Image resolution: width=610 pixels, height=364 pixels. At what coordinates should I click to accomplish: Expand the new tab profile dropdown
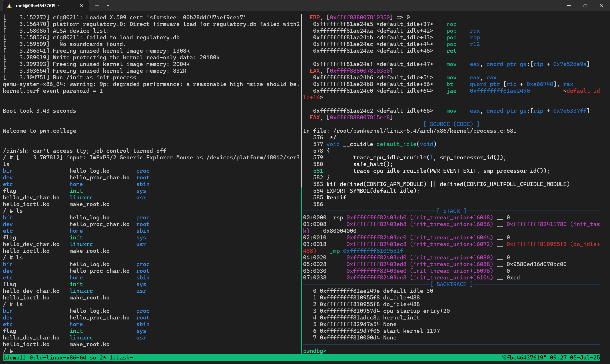click(x=108, y=5)
